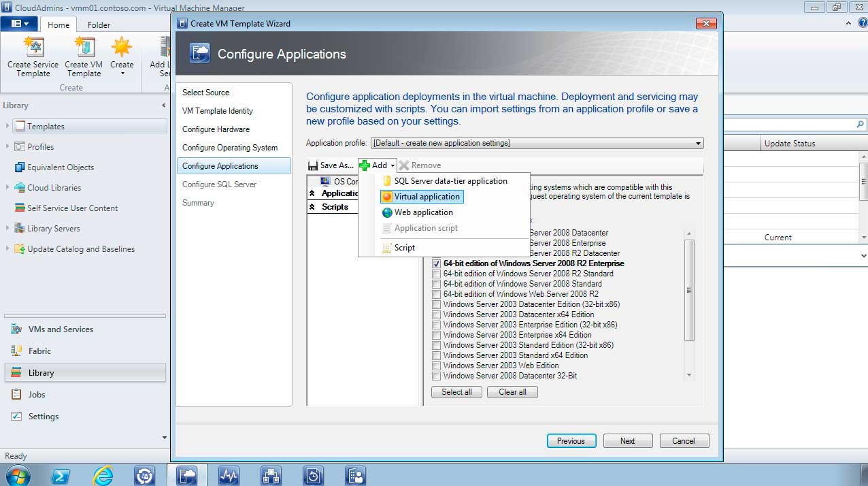Screen dimensions: 868x486
Task: Click the Remove X toolbar item
Action: (x=420, y=165)
